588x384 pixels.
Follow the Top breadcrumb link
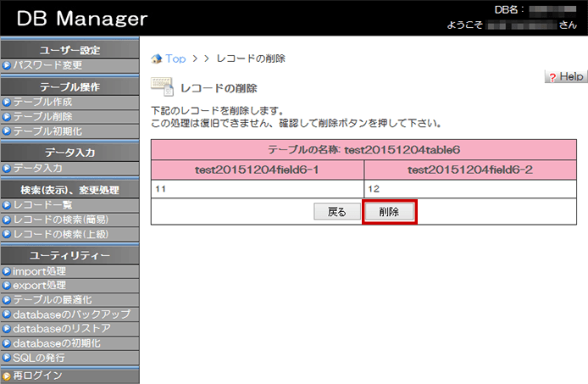tap(175, 58)
